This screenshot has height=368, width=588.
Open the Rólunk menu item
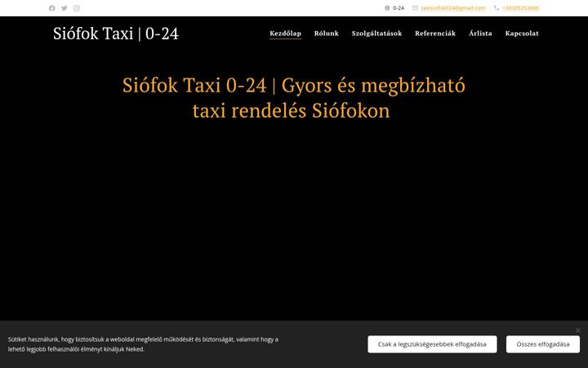click(326, 34)
